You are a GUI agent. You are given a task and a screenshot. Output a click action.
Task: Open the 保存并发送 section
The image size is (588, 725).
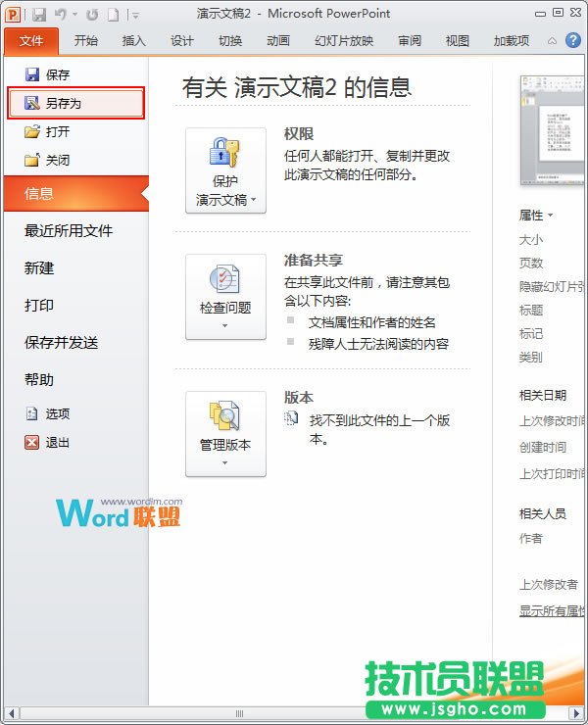pyautogui.click(x=76, y=342)
